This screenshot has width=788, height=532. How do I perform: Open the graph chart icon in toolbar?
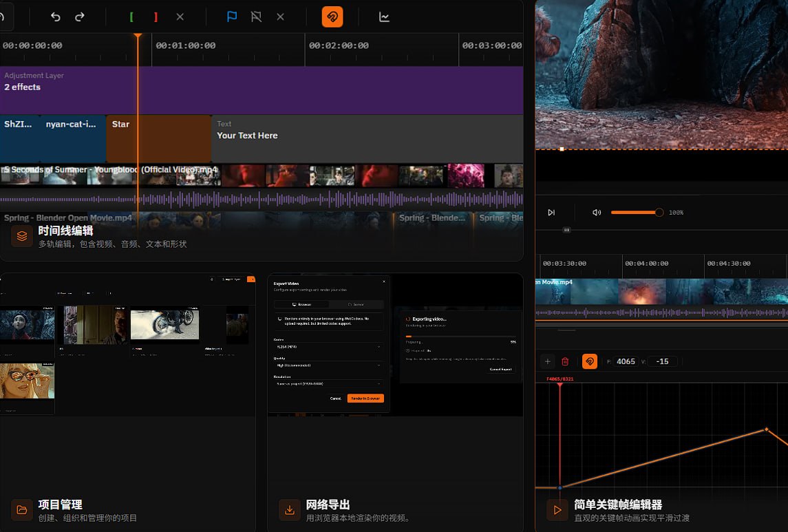click(384, 17)
